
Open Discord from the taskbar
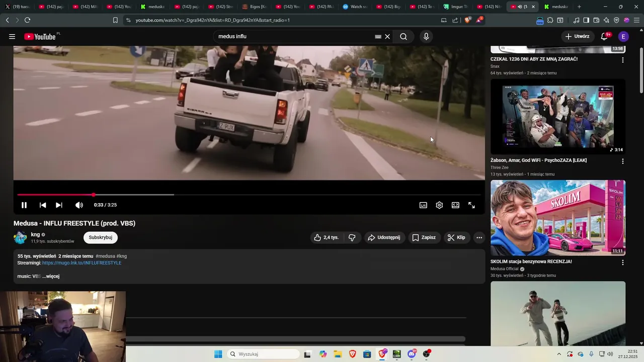[x=412, y=354]
